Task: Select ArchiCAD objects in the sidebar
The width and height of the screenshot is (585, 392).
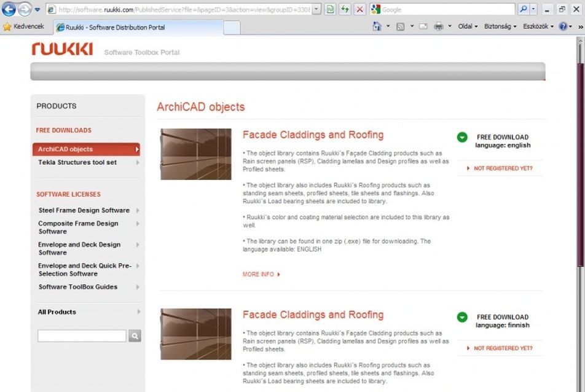Action: (x=86, y=149)
